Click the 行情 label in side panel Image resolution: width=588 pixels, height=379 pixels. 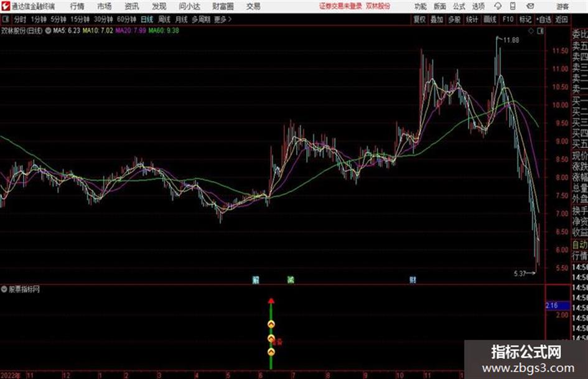tap(580, 256)
